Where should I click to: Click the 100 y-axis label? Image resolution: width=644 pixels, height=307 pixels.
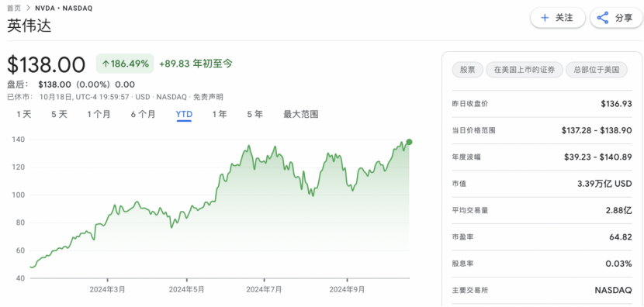(19, 195)
